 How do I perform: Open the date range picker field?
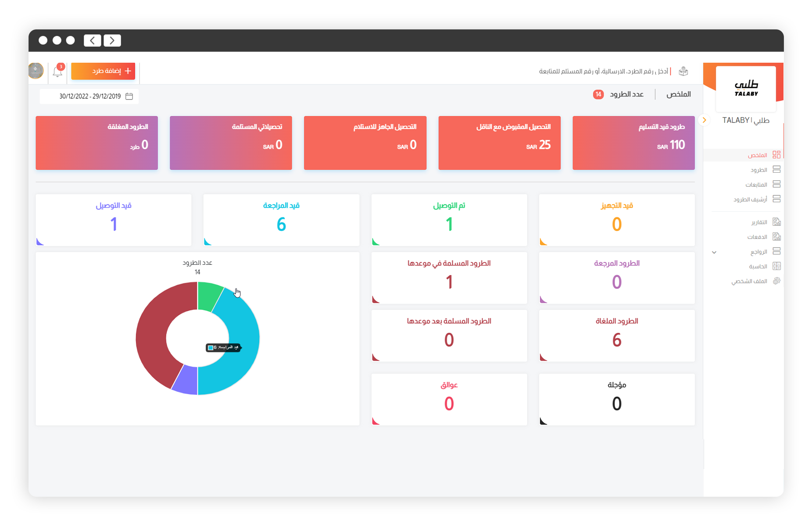[x=90, y=96]
